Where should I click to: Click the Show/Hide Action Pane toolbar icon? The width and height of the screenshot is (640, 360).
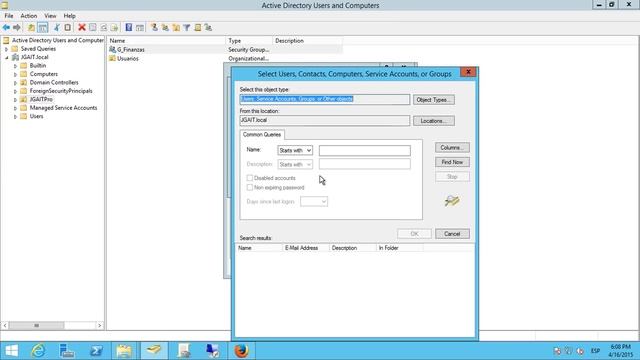coord(140,27)
